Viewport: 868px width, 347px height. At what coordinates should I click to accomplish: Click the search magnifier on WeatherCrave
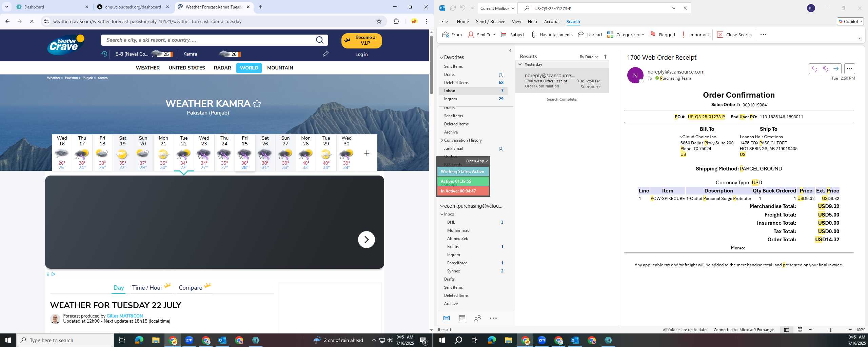pos(319,40)
